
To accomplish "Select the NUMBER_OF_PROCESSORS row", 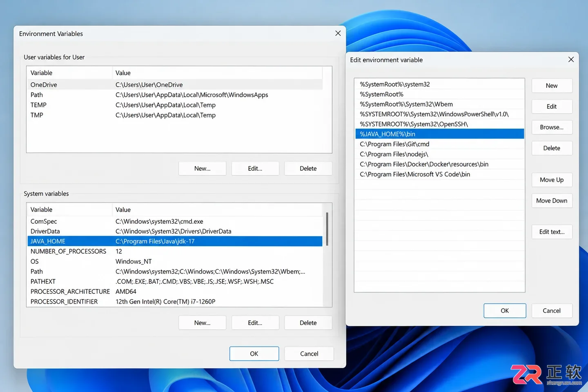I will (x=175, y=251).
